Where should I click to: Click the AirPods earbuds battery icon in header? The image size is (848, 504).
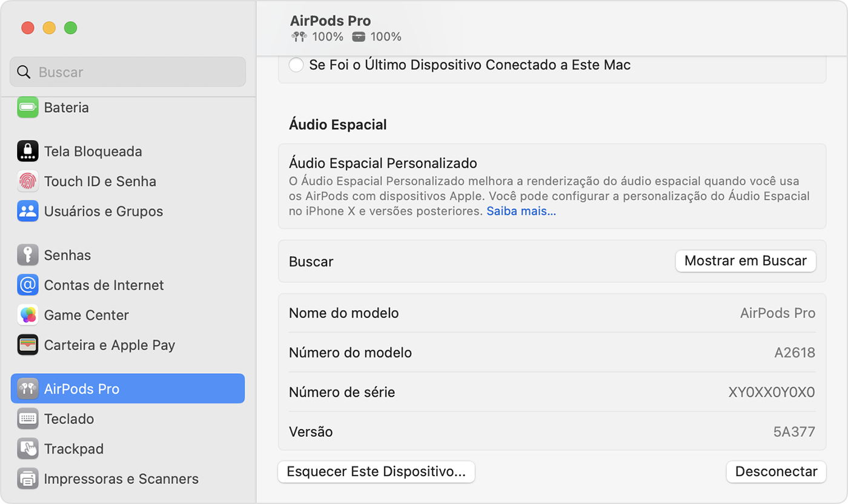pos(299,37)
